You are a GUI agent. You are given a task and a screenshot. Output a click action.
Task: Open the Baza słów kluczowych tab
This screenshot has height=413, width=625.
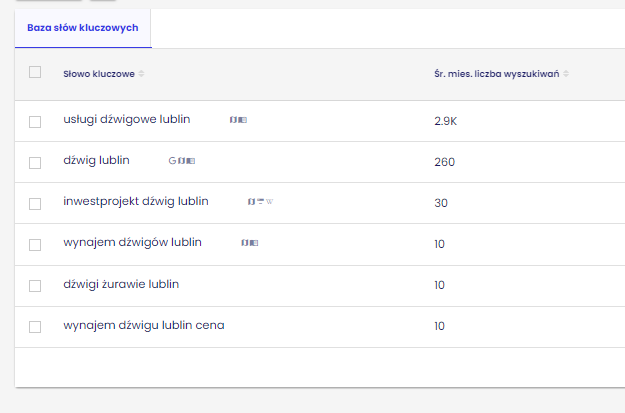[x=83, y=29]
